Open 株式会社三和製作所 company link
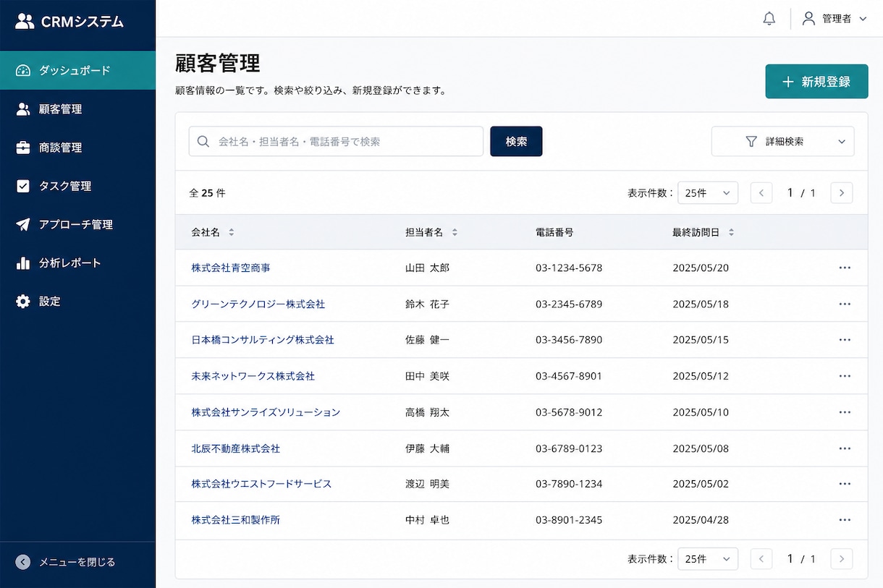 coord(236,519)
